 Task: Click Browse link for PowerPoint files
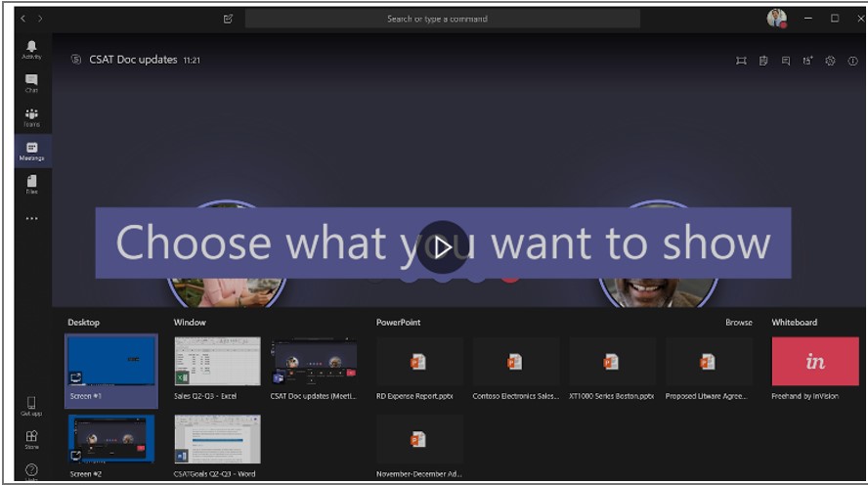738,323
